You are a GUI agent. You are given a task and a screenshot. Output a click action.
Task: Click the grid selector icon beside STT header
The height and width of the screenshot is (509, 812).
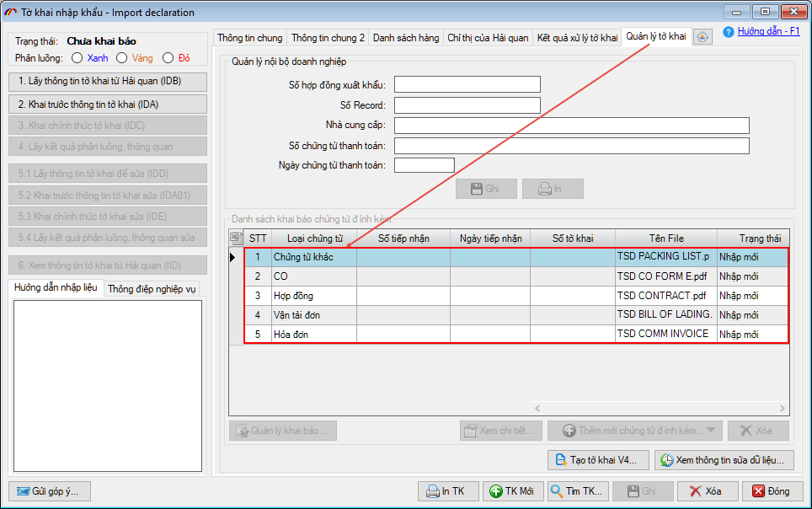[x=236, y=238]
